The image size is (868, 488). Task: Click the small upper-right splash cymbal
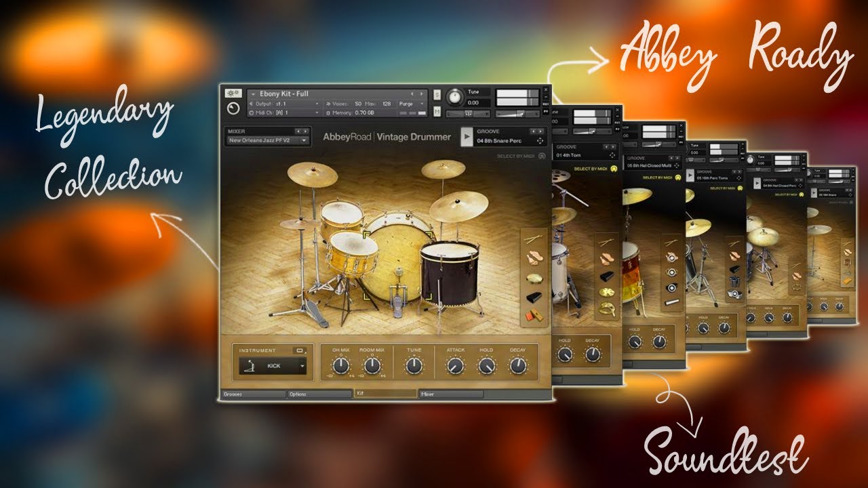pyautogui.click(x=443, y=169)
